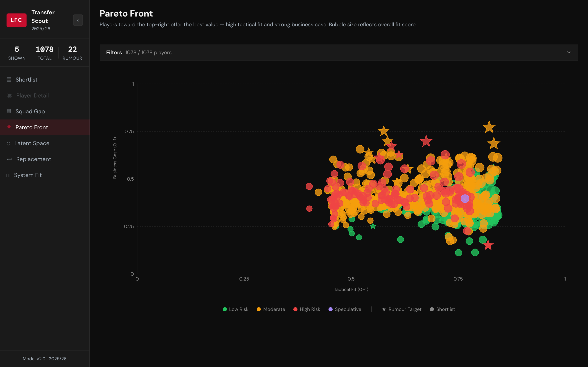
Task: Toggle Low Risk legend series
Action: 235,309
